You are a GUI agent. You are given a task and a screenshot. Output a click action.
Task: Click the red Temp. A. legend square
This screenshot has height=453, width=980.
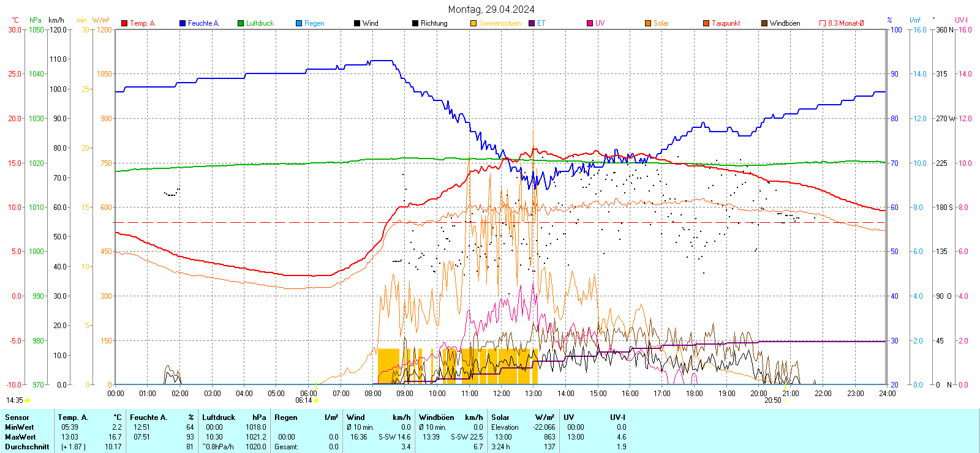tap(124, 23)
